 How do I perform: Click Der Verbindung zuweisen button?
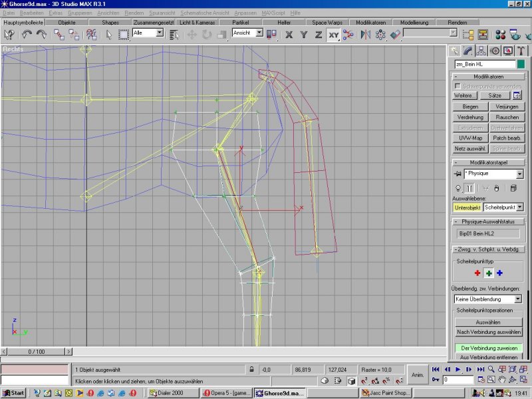(x=489, y=348)
